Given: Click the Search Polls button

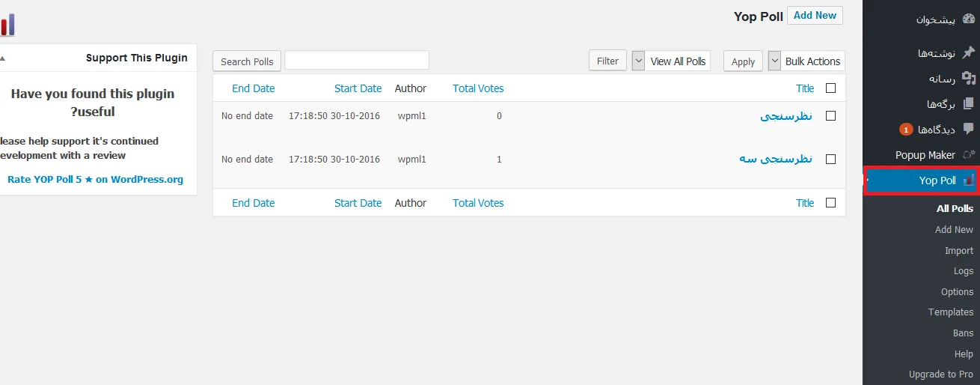Looking at the screenshot, I should coord(247,61).
